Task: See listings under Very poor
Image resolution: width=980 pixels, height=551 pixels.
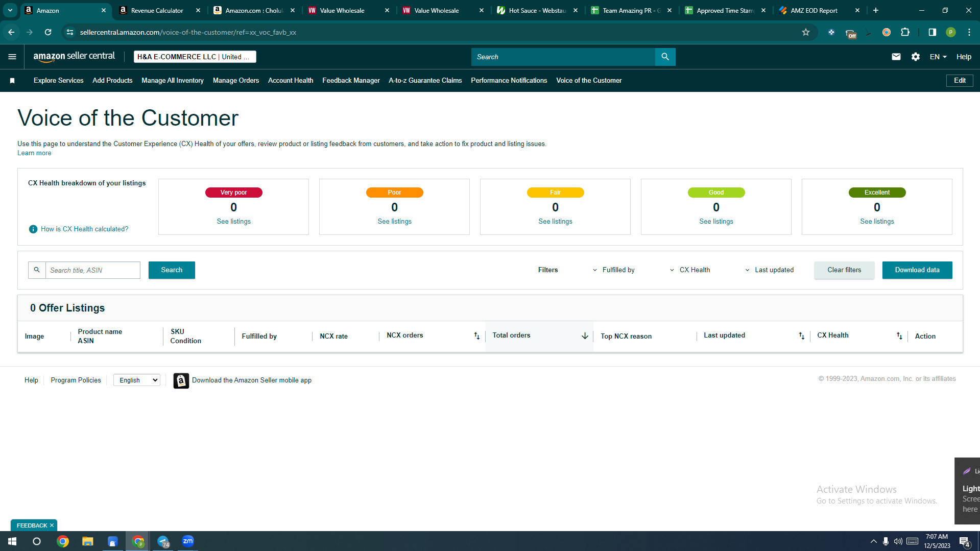Action: point(233,222)
